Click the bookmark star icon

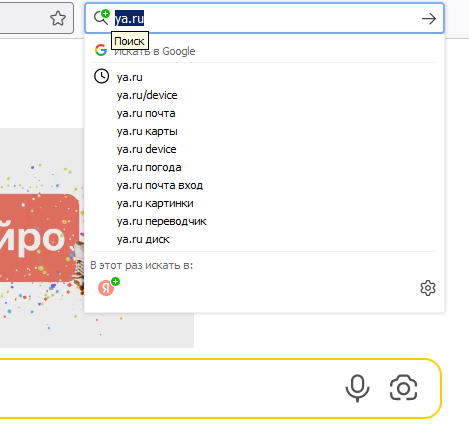58,18
